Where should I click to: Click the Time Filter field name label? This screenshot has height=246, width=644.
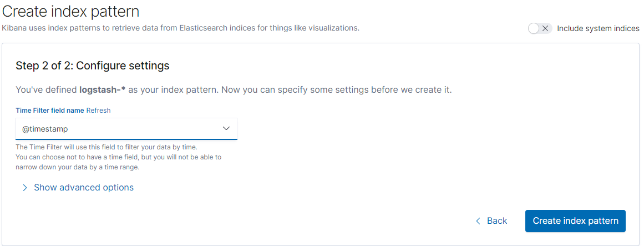(50, 111)
